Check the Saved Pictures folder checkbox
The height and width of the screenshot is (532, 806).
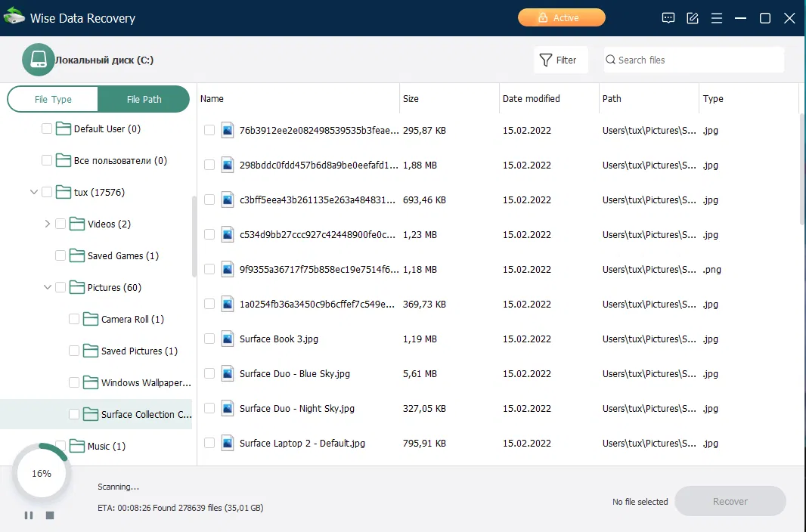74,351
